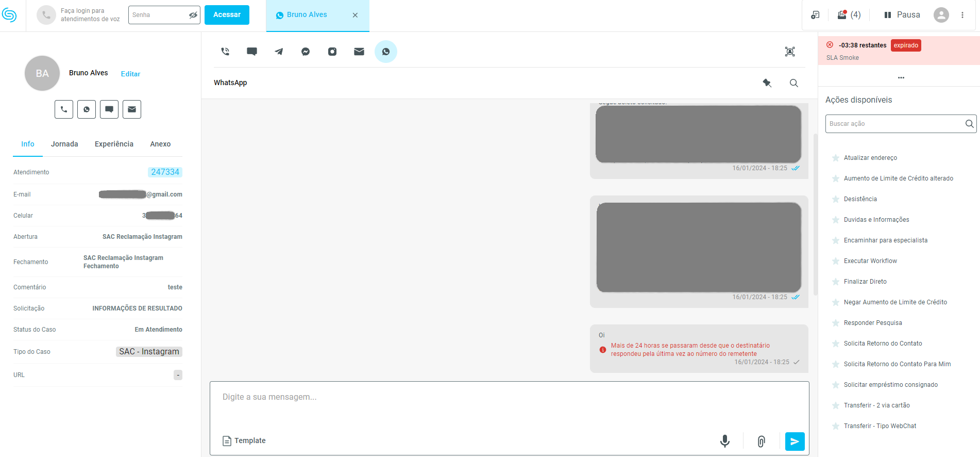Toggle the Pausa status
The image size is (980, 457).
click(902, 15)
